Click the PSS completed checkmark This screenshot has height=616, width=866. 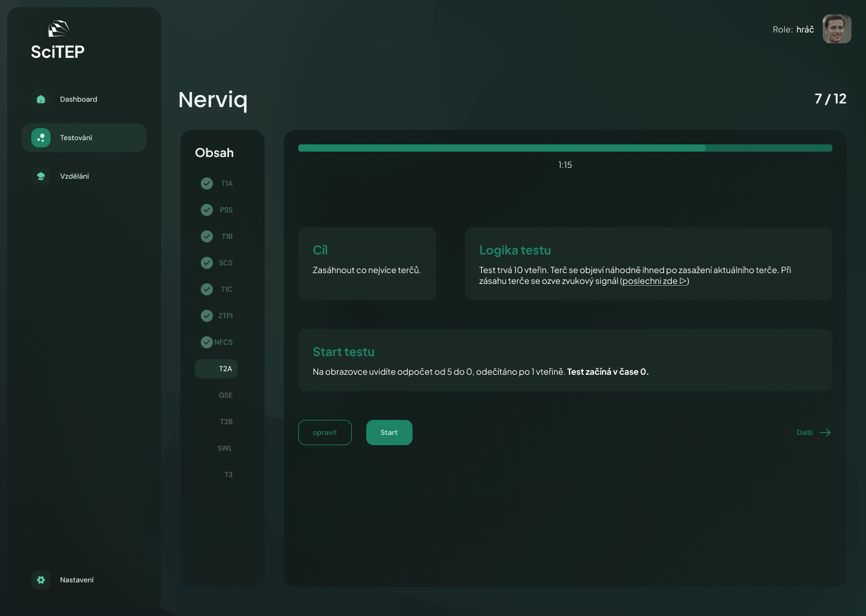pyautogui.click(x=207, y=210)
